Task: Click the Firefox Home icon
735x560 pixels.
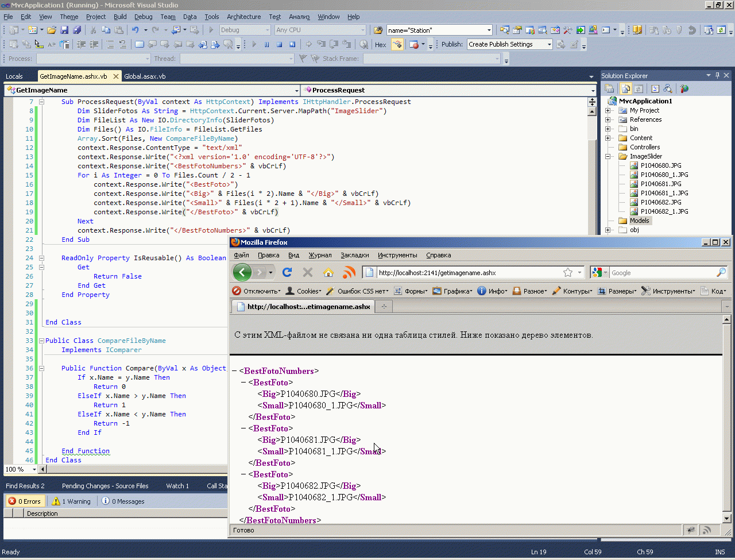Action: (x=328, y=272)
